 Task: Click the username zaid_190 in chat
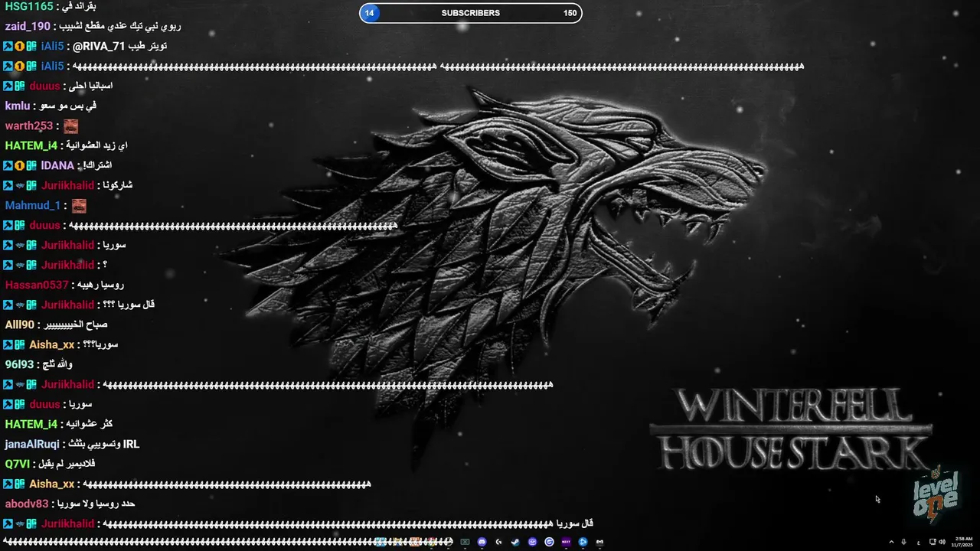coord(28,26)
